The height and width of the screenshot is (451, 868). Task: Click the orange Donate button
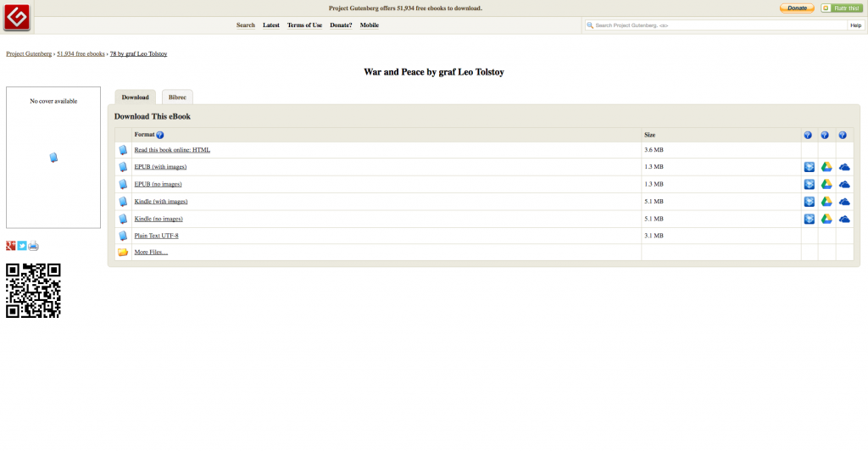pos(797,8)
